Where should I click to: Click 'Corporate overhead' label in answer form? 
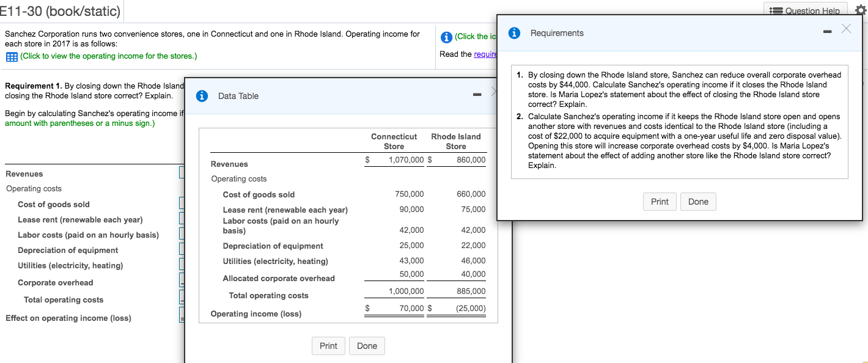tap(56, 283)
